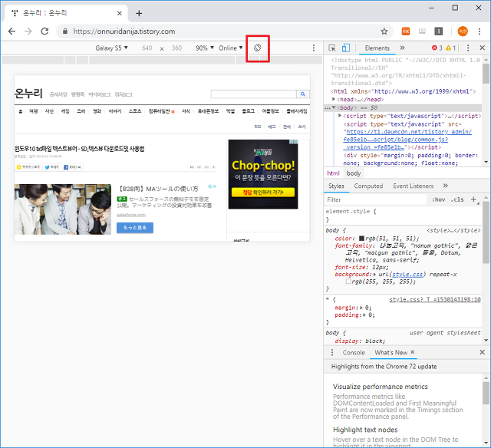Open the Console drawer tab
The height and width of the screenshot is (448, 491).
tap(354, 353)
